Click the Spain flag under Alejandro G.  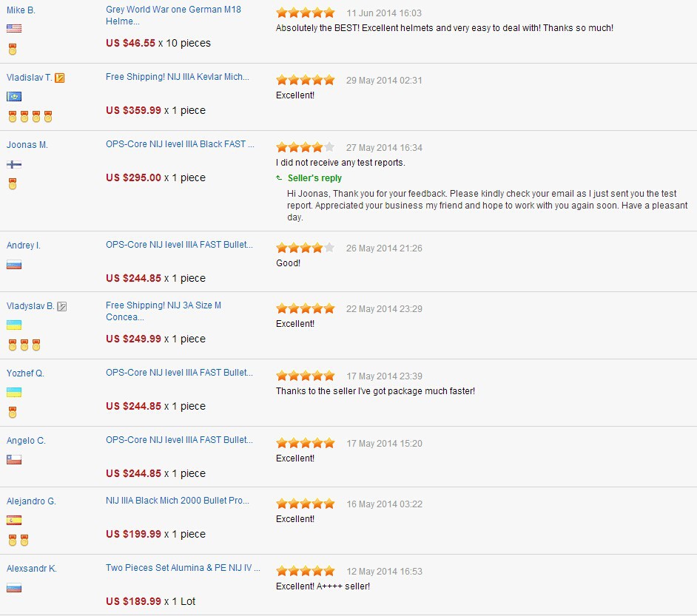[x=14, y=521]
